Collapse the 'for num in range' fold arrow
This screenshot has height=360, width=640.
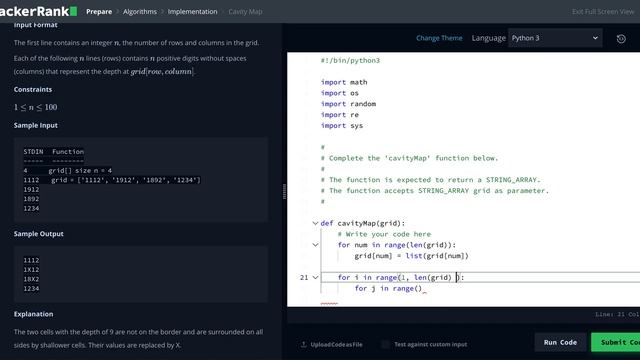click(x=315, y=245)
